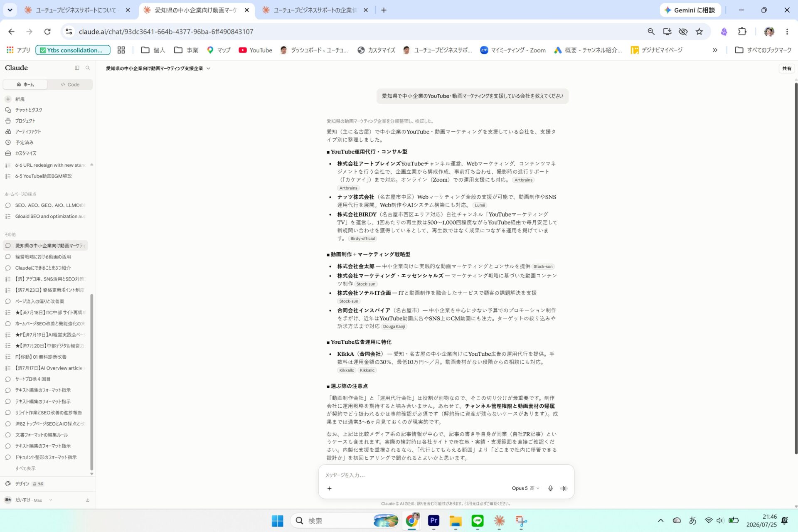Show more bookmarks with double chevron

pos(715,50)
